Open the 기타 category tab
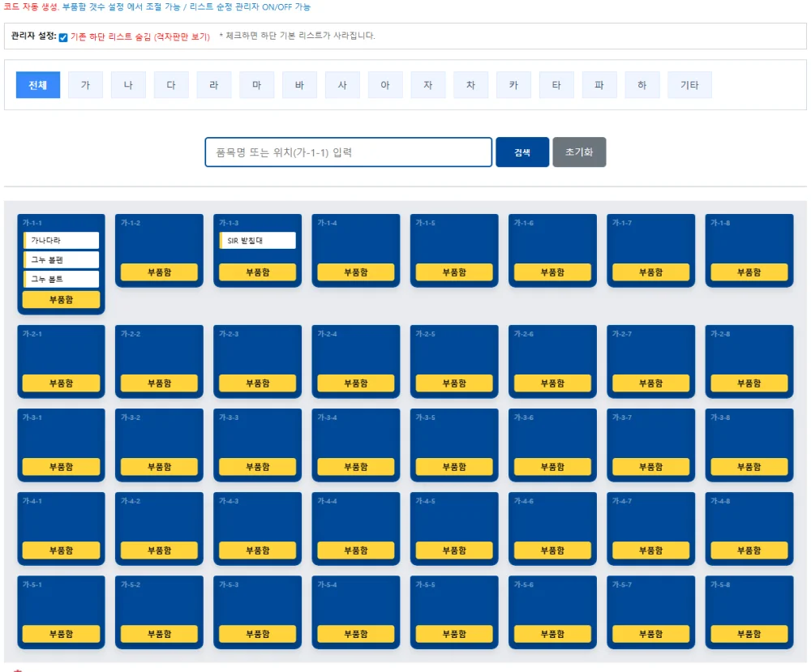 (x=689, y=85)
